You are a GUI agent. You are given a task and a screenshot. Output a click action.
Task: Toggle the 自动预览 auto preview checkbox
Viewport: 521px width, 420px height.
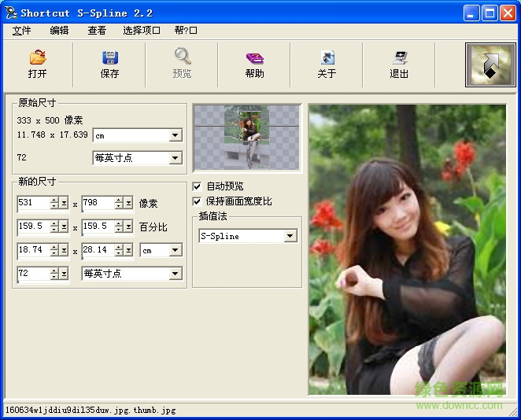[x=198, y=186]
